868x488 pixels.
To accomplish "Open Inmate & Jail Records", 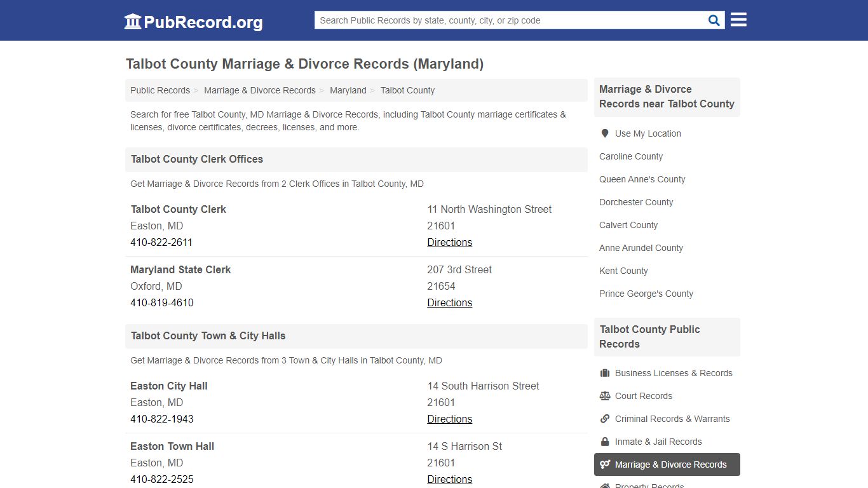I will [x=658, y=442].
